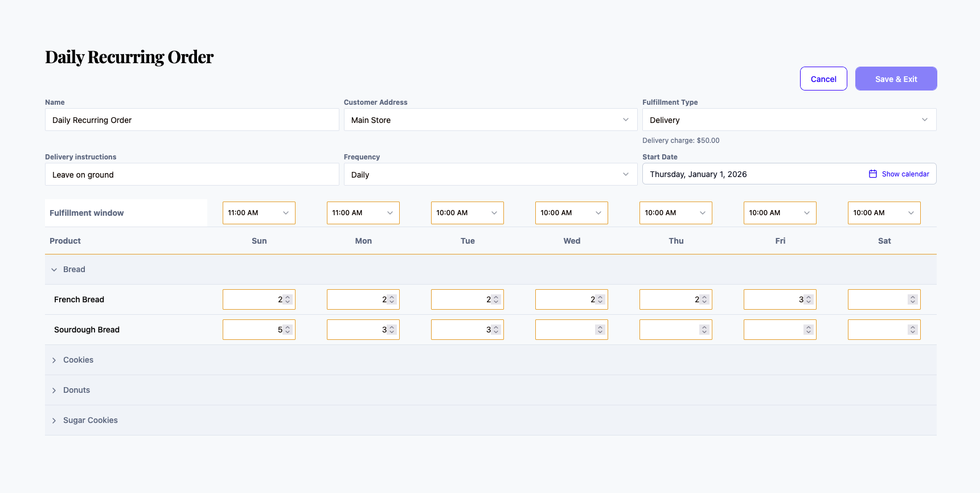Viewport: 980px width, 493px height.
Task: Click the Show calendar link
Action: click(905, 174)
